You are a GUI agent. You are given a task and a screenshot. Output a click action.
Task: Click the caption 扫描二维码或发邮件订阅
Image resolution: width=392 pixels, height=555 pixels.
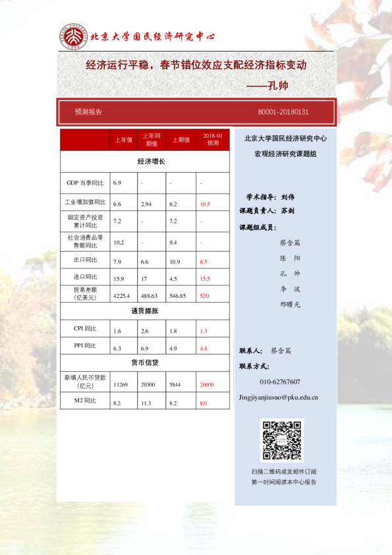284,472
